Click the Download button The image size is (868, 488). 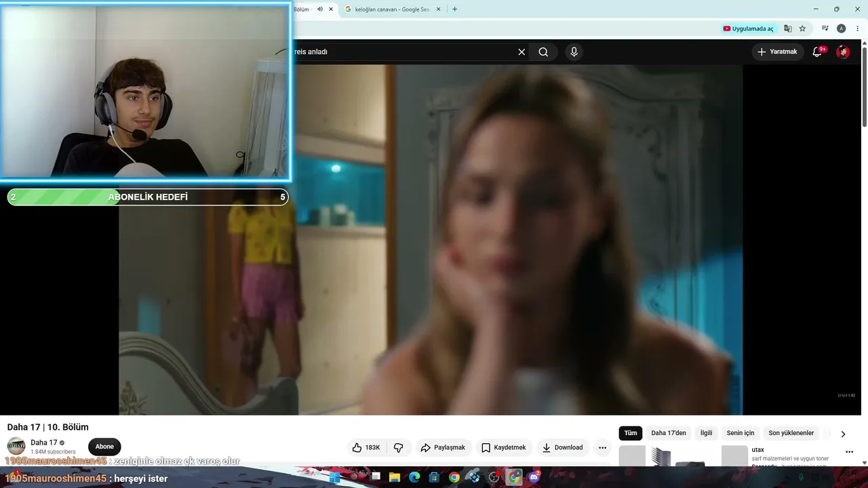click(x=563, y=447)
